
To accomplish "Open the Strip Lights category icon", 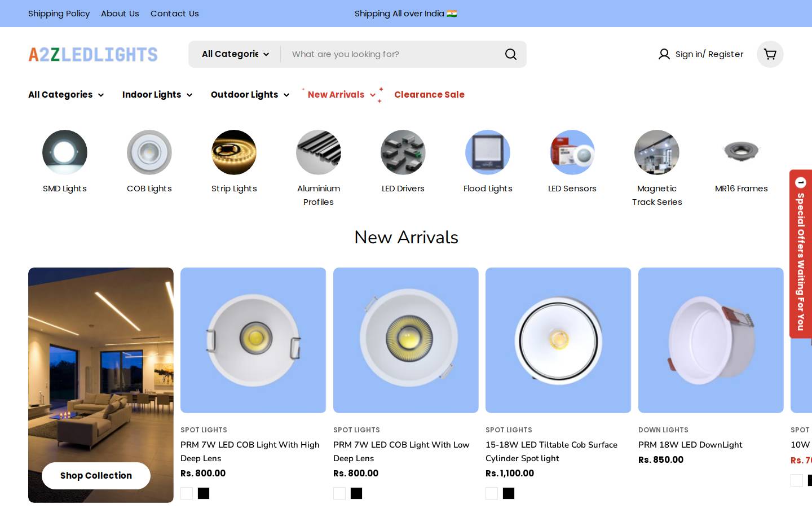I will (234, 152).
